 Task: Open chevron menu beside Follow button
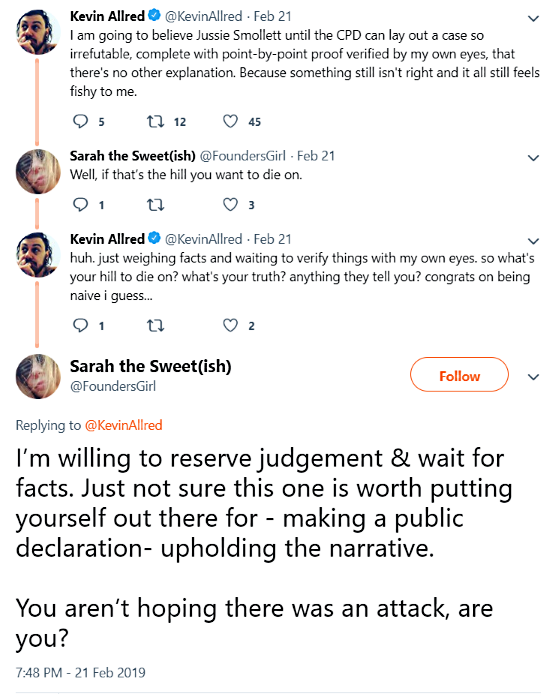coord(534,377)
